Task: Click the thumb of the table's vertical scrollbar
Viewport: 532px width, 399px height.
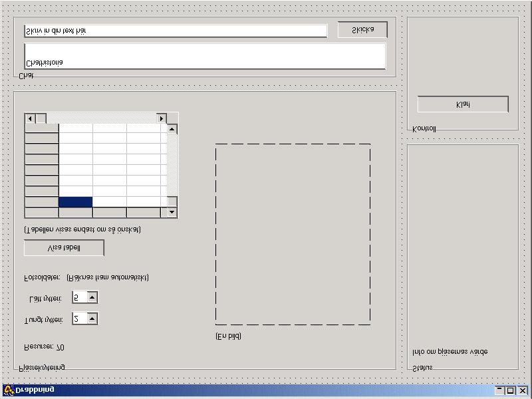Action: pos(172,201)
